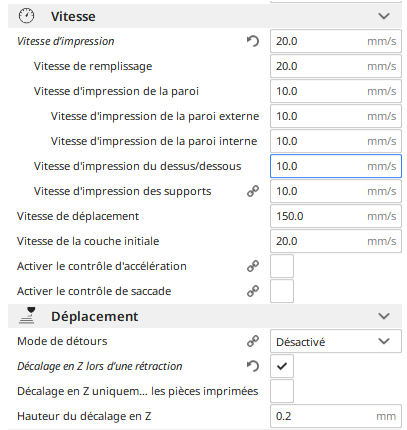Open the Mode de détours dropdown
This screenshot has height=430, width=407.
point(336,341)
